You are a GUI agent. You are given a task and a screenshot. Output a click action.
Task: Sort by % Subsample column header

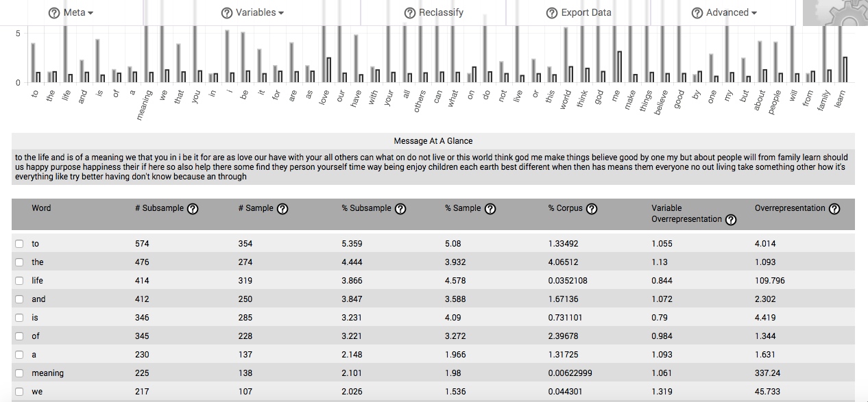(366, 208)
